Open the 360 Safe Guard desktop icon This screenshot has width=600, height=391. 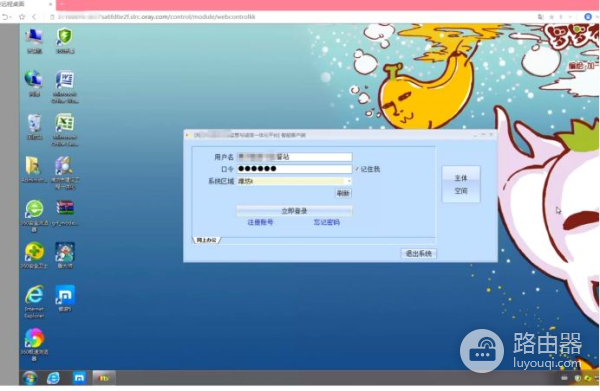[x=34, y=255]
